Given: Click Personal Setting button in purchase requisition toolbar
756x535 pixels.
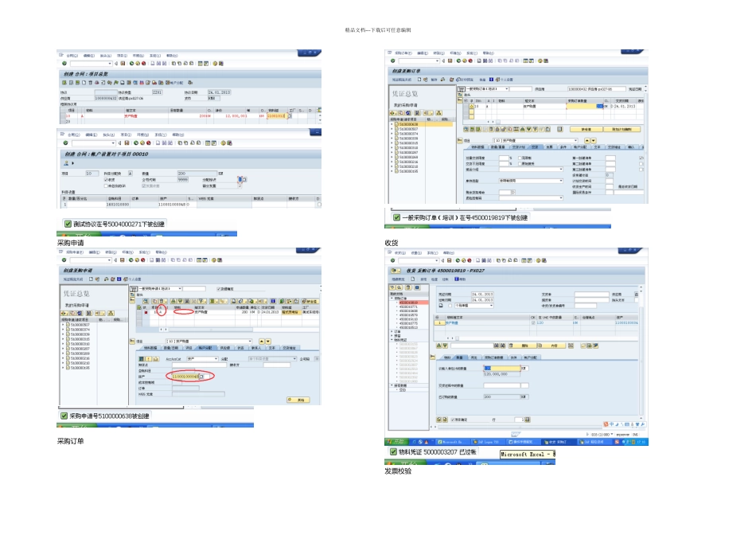Looking at the screenshot, I should pyautogui.click(x=132, y=279).
